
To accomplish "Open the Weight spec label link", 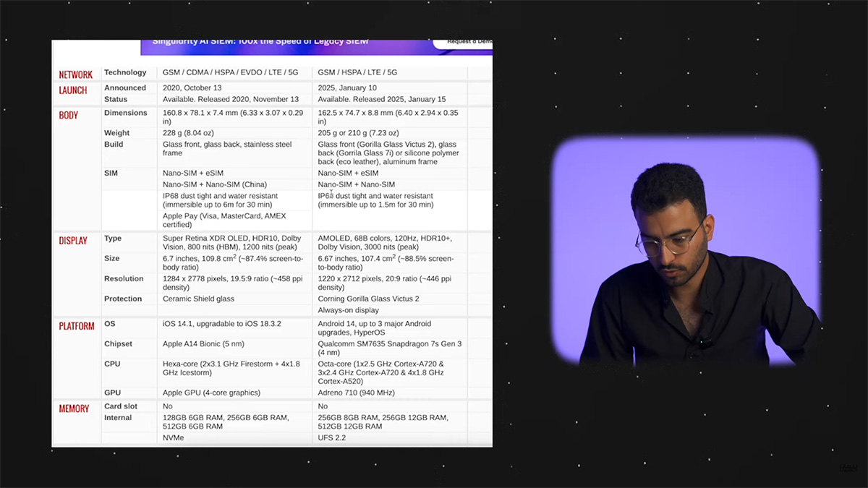I will click(x=117, y=133).
